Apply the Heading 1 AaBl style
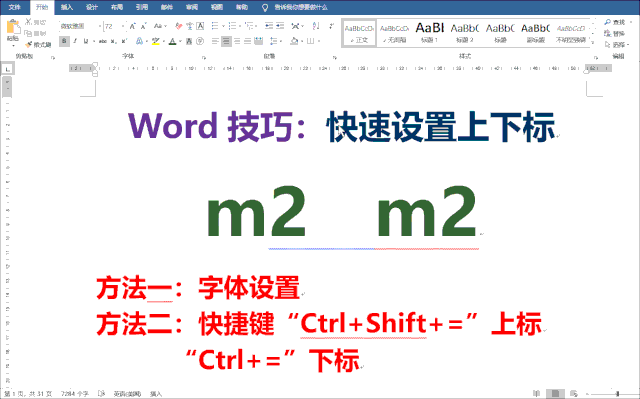The width and height of the screenshot is (640, 399). pos(429,33)
